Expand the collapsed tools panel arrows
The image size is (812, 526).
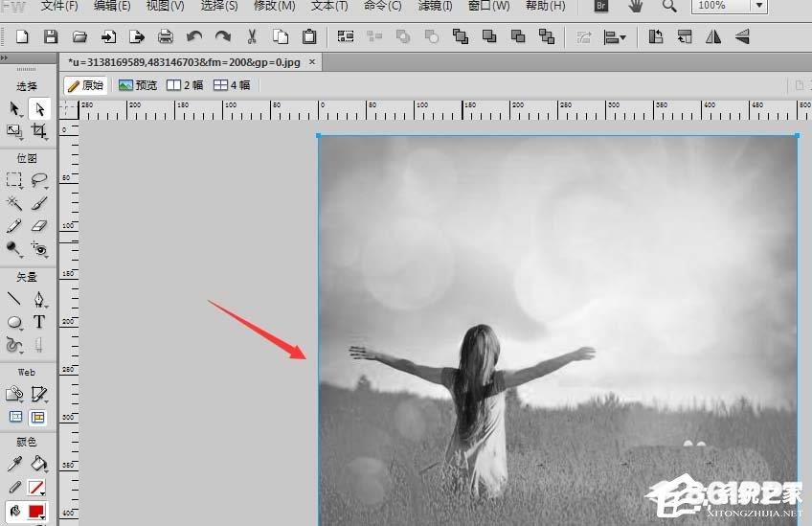[4, 58]
